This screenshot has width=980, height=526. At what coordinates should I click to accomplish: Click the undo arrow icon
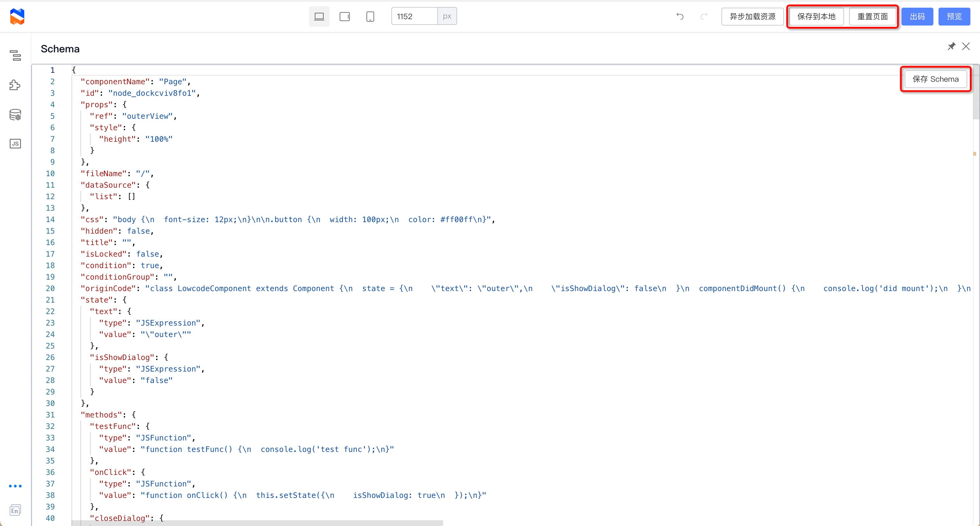point(680,16)
